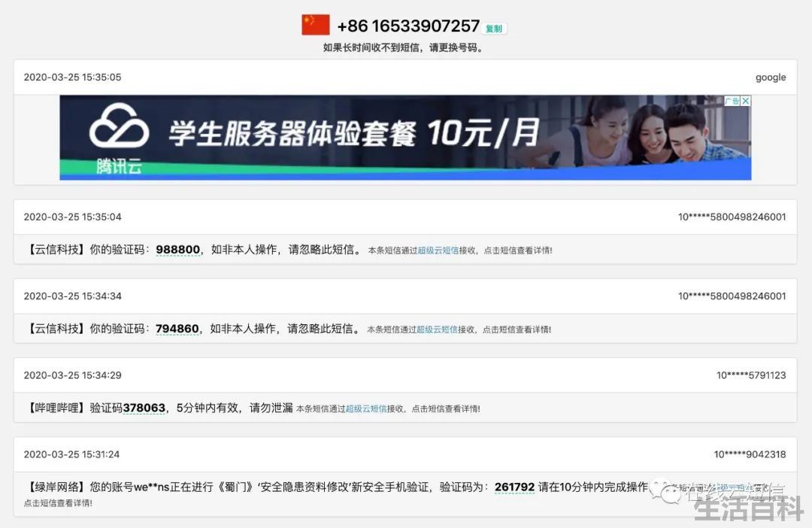Click sender 10*****5800498246001 of 15:35:04 message
This screenshot has height=528, width=812.
click(732, 217)
